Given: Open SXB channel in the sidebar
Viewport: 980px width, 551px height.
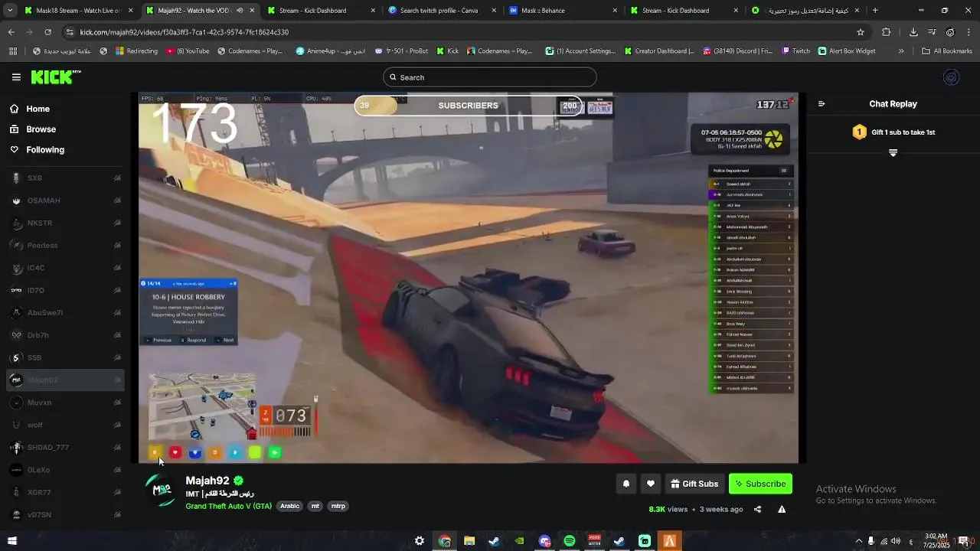Looking at the screenshot, I should (65, 178).
